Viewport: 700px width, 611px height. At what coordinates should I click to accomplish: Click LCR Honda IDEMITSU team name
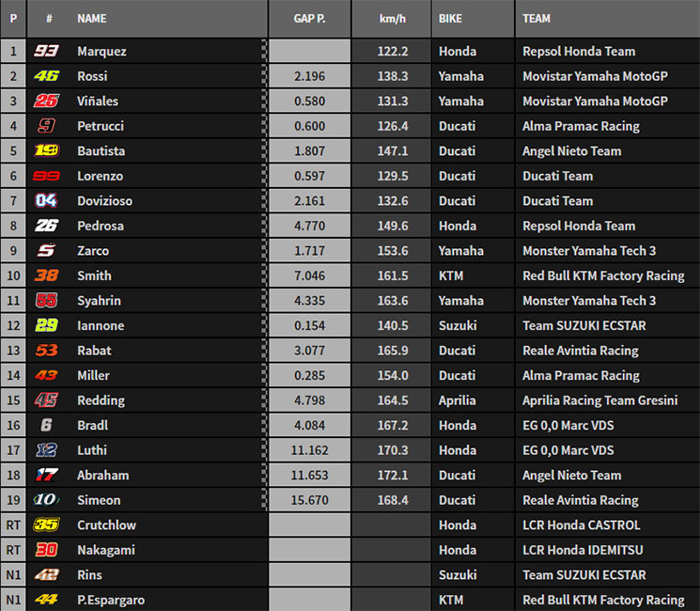(583, 550)
